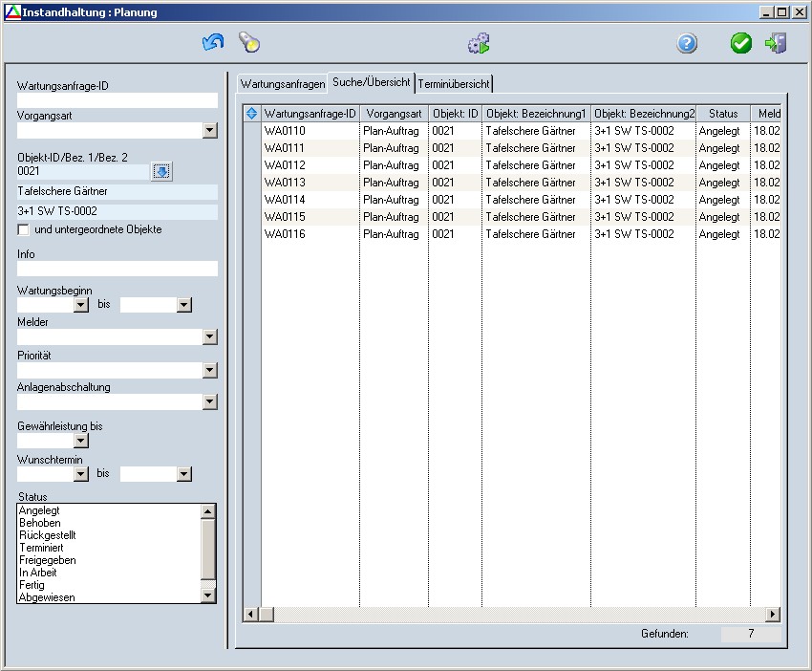This screenshot has height=671, width=812.
Task: Open the Terminübersicht tab
Action: (454, 84)
